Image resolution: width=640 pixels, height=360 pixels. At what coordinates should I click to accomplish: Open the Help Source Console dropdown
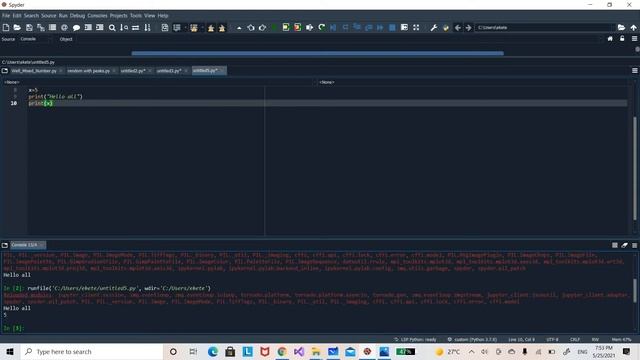[35, 39]
